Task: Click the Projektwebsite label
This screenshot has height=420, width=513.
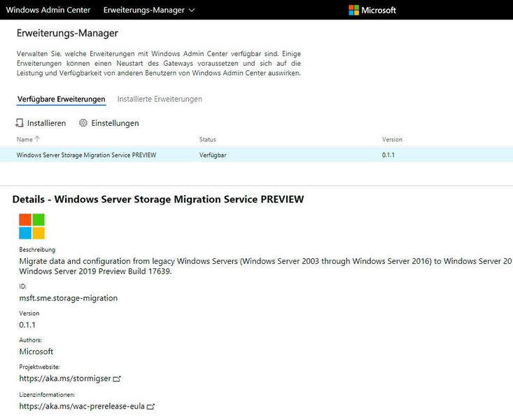Action: pyautogui.click(x=39, y=367)
